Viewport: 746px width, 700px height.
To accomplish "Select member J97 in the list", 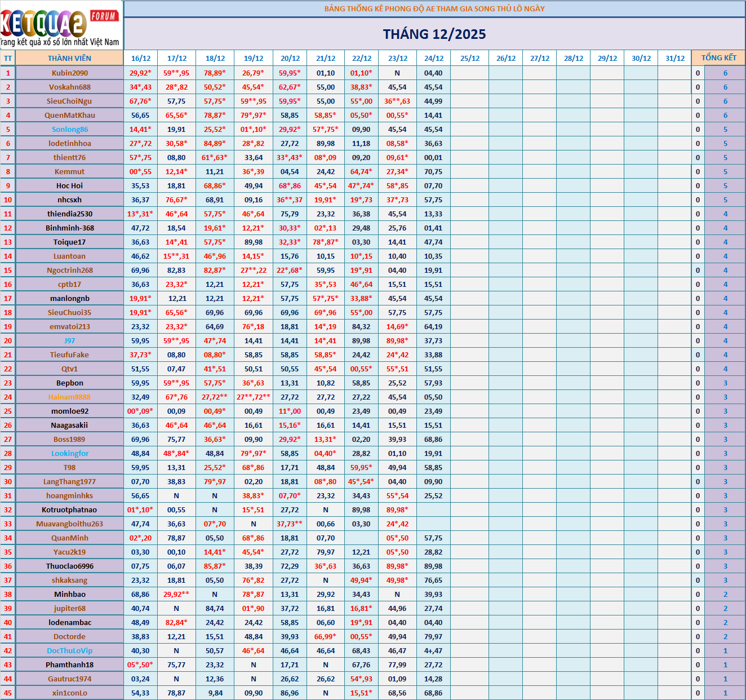I will pos(69,340).
